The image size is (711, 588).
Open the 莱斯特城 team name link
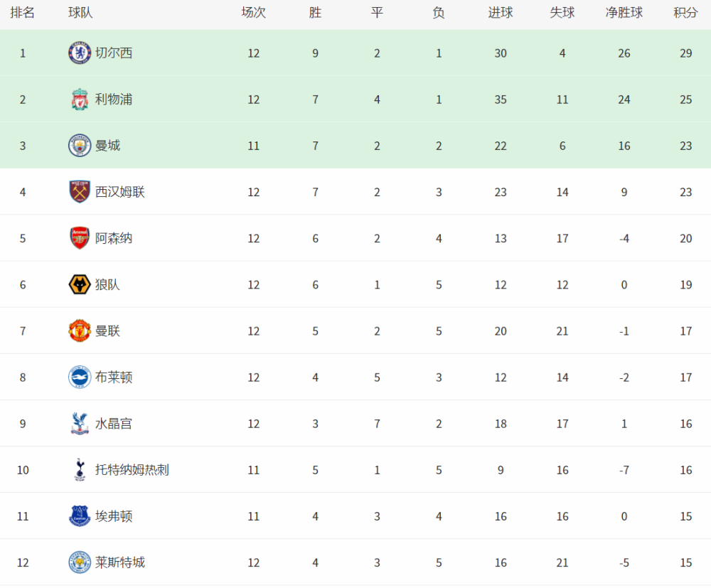click(119, 562)
